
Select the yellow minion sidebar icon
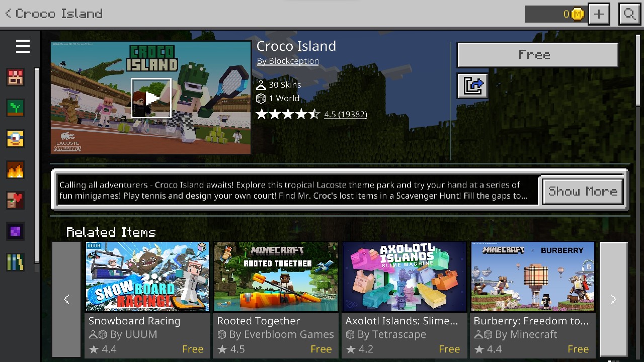click(x=16, y=139)
